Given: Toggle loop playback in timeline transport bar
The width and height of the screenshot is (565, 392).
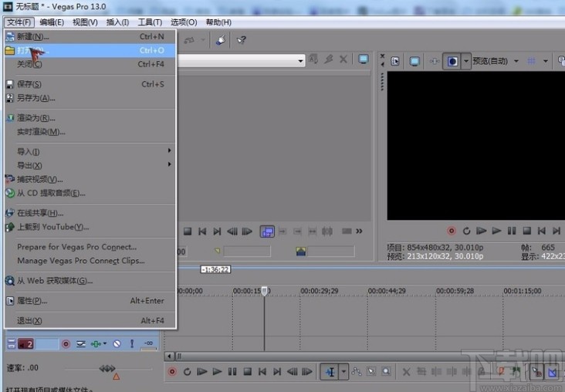Looking at the screenshot, I should [187, 371].
